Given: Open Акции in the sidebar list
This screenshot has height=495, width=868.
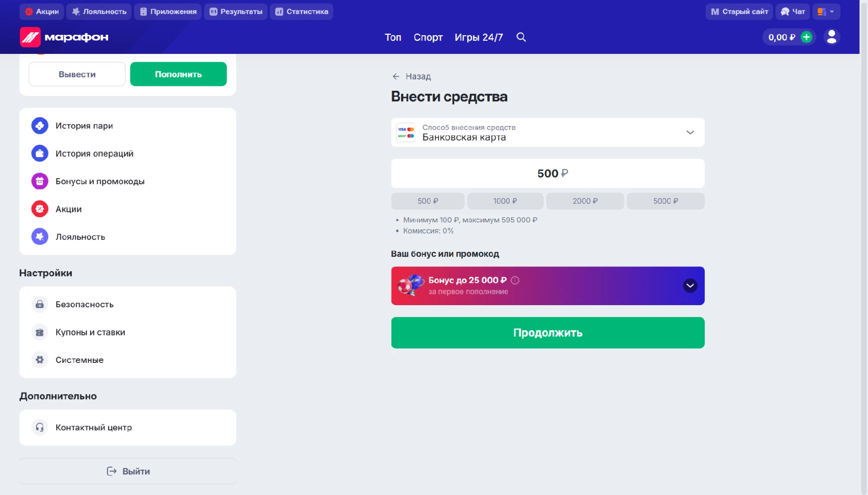Looking at the screenshot, I should coord(128,209).
